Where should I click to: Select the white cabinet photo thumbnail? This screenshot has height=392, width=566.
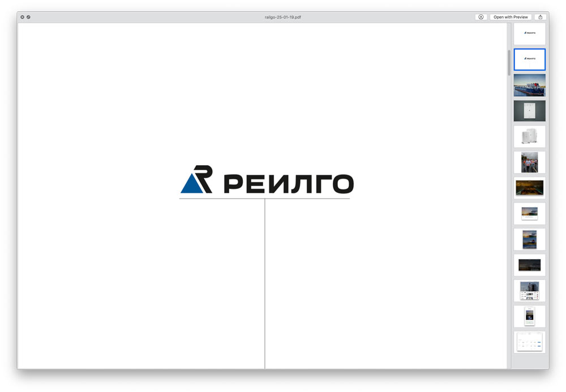pos(529,111)
